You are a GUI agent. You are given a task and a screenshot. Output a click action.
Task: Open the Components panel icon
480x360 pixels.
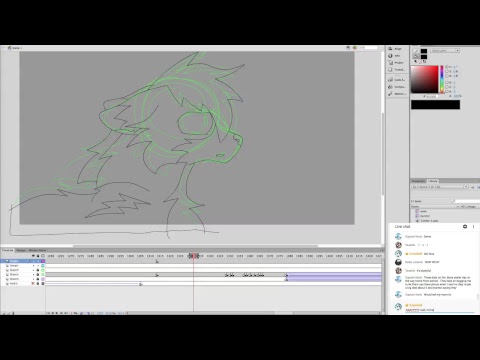pos(390,87)
